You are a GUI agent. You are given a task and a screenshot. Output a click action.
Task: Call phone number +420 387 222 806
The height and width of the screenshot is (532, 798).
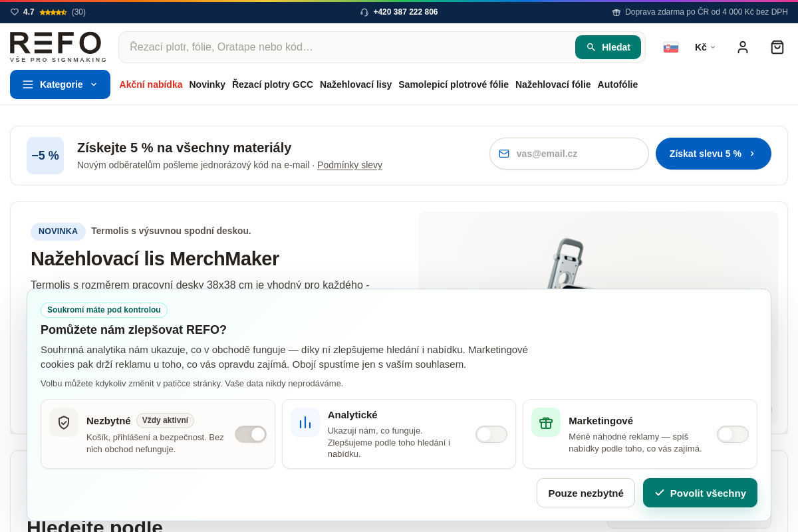point(406,12)
